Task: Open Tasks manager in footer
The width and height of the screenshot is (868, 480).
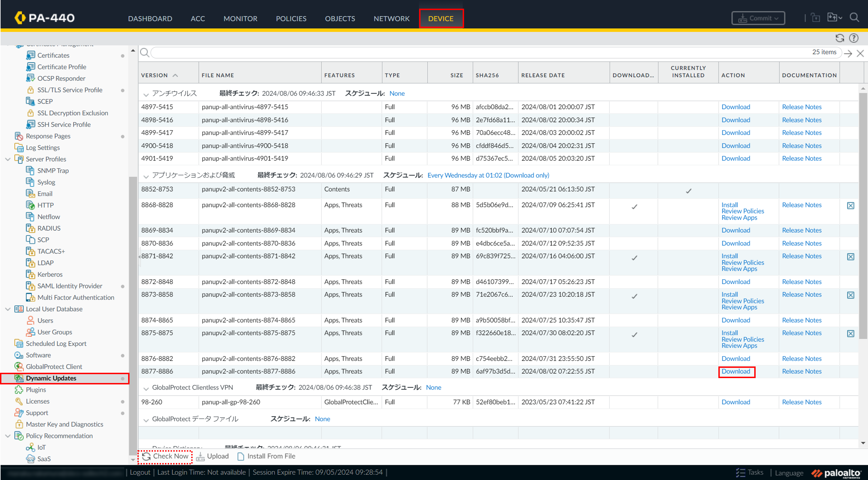Action: pyautogui.click(x=749, y=473)
